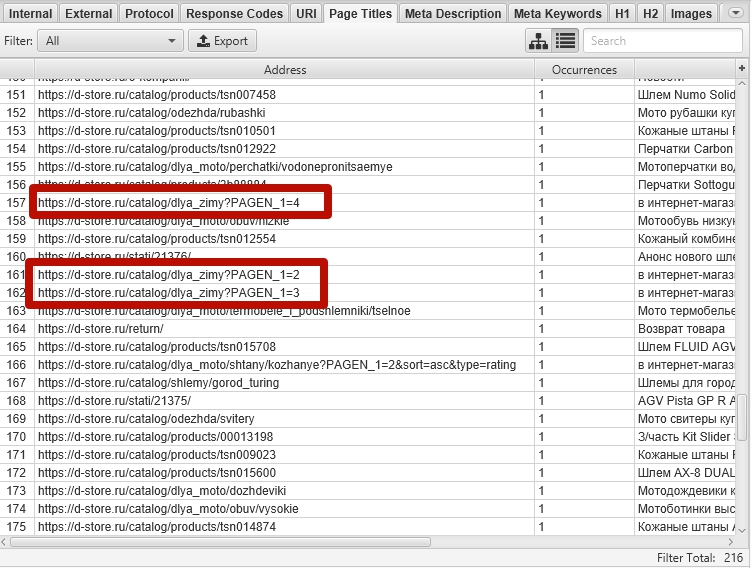Viewport: 751px width, 568px height.
Task: Open the H2 tab
Action: 650,13
